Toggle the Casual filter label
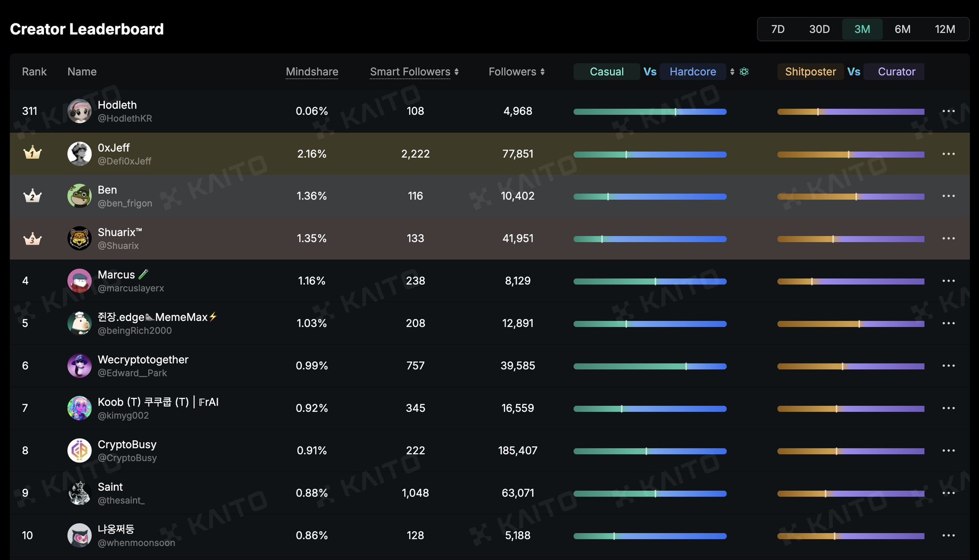This screenshot has width=979, height=560. tap(606, 72)
